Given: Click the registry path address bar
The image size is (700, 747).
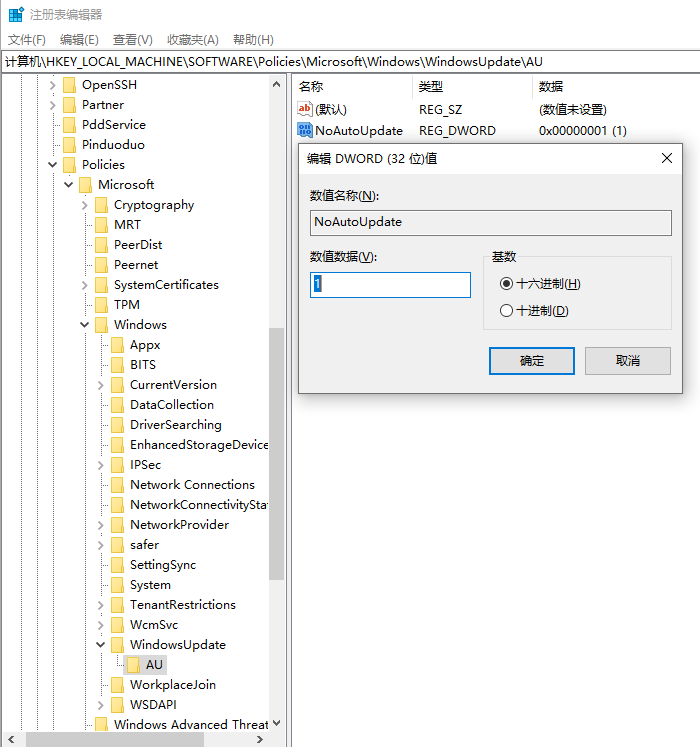Looking at the screenshot, I should coord(350,62).
